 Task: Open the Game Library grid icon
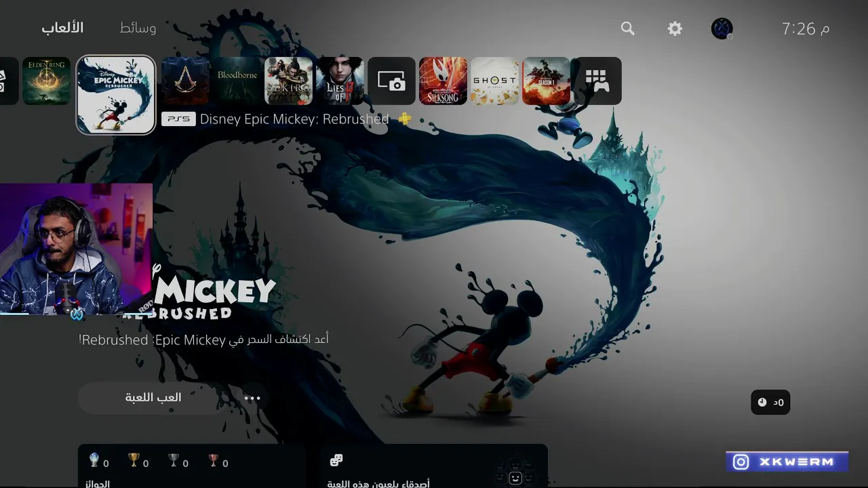pos(597,81)
